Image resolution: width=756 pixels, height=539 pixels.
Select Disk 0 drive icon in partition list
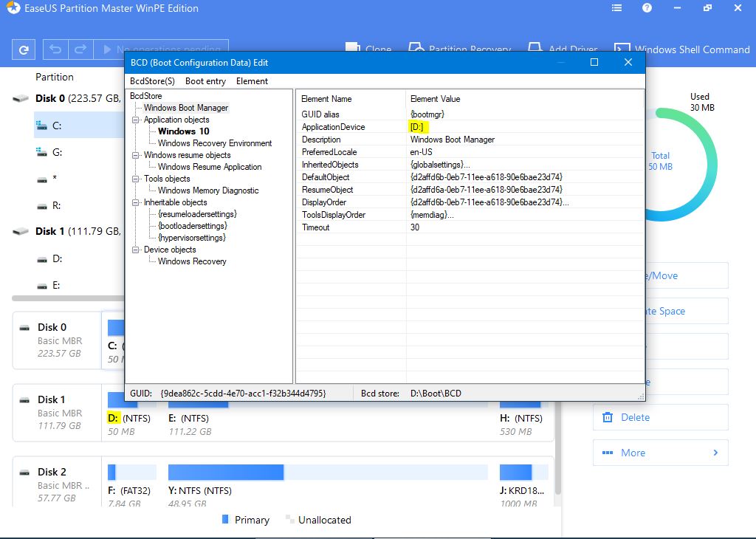21,98
